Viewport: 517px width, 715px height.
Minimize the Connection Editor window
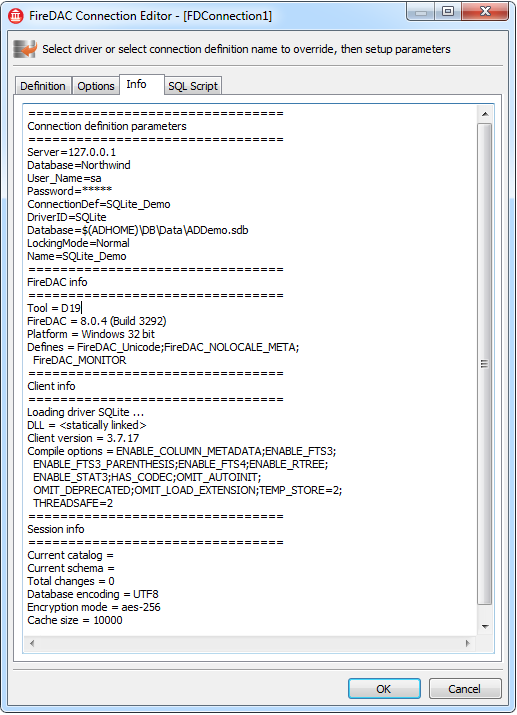(x=420, y=11)
